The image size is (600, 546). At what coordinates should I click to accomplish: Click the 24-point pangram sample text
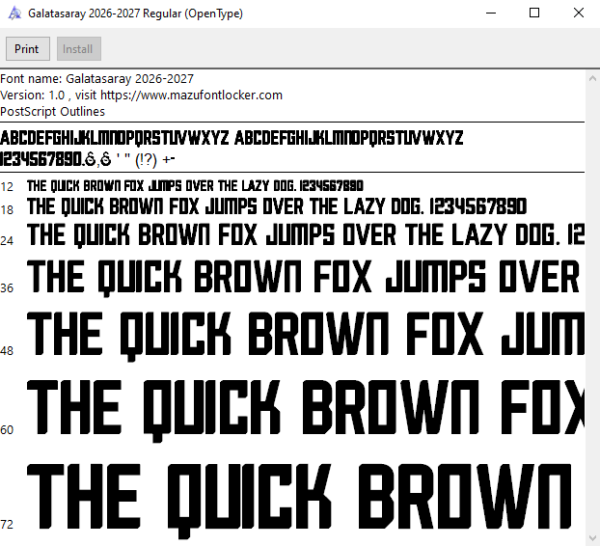306,235
